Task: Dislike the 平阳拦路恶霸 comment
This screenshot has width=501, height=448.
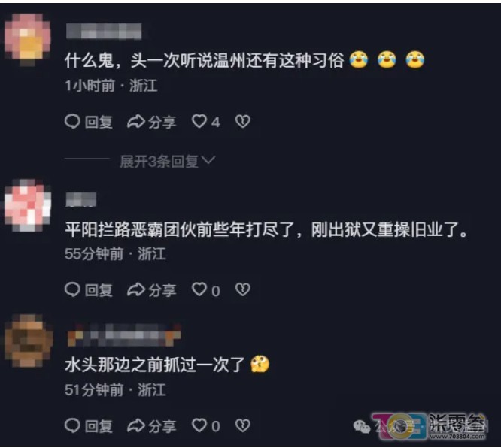Action: (x=243, y=289)
